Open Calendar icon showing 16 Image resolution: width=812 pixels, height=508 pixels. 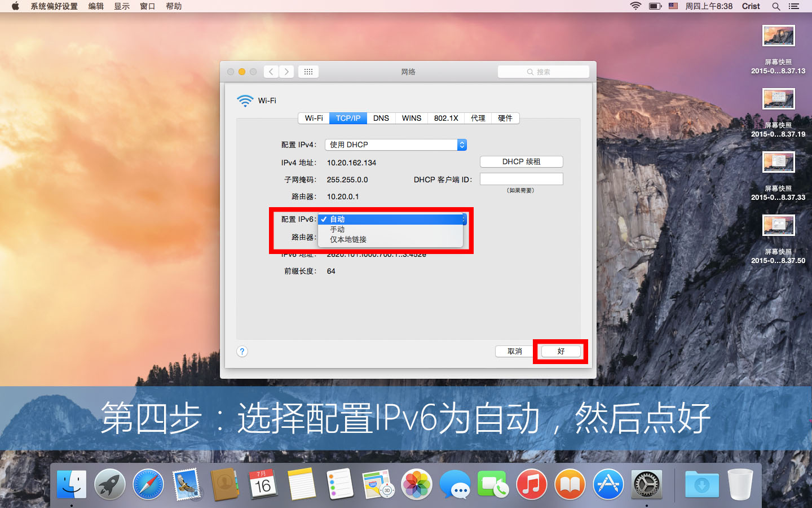(263, 484)
